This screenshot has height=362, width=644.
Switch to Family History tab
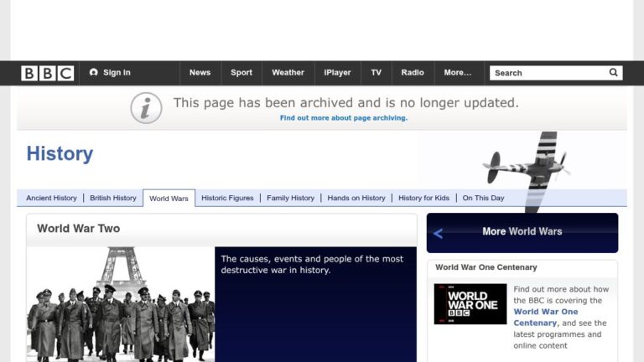coord(290,198)
